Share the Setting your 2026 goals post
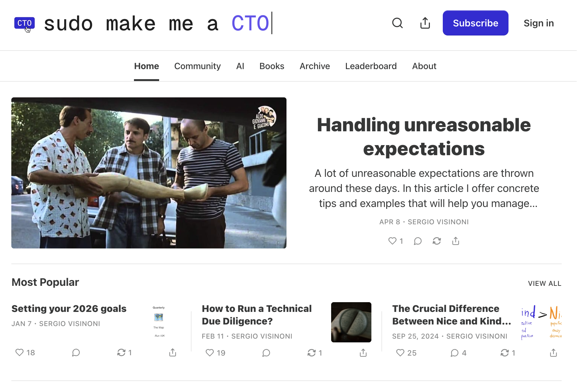Screen dimensions: 578x392 (173, 352)
